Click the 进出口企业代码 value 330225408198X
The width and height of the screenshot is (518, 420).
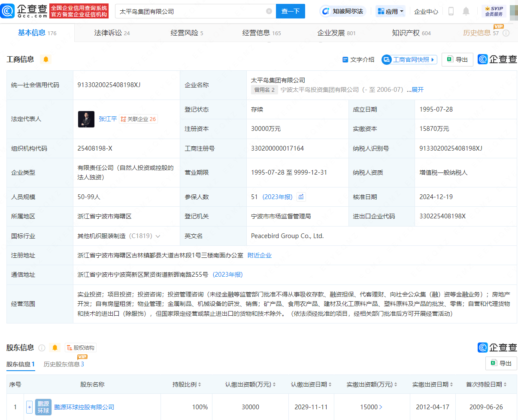442,216
